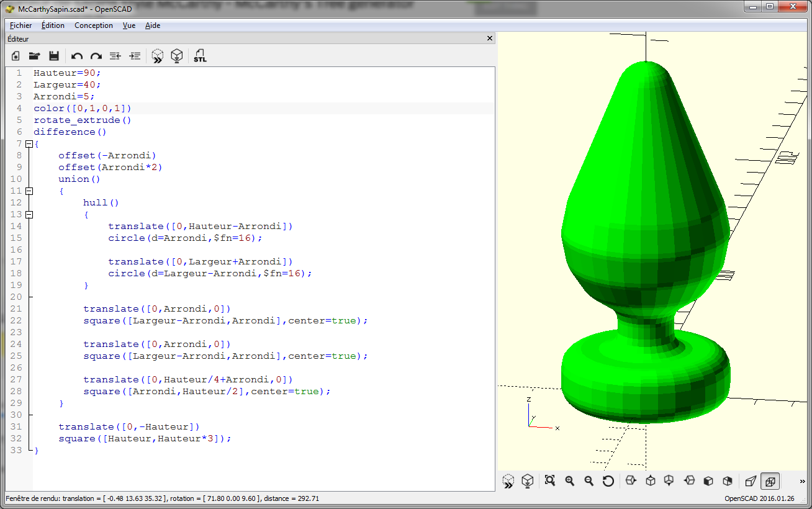
Task: Click Render icon in the viewport toolbar
Action: point(528,480)
